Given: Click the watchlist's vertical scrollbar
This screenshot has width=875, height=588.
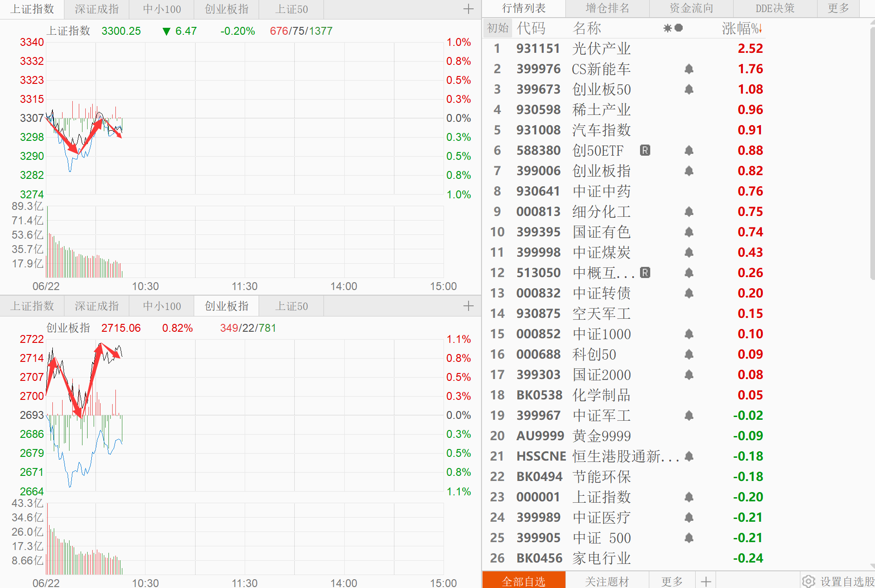Looking at the screenshot, I should pyautogui.click(x=872, y=153).
